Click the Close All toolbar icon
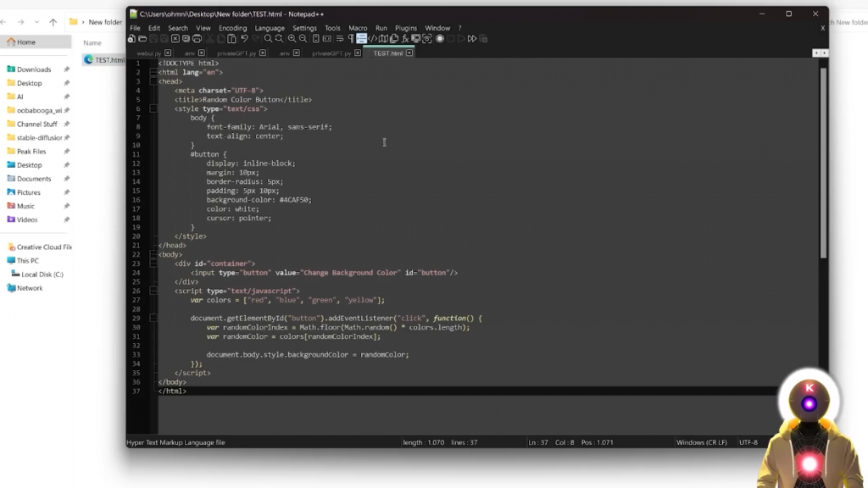The width and height of the screenshot is (868, 488). (x=186, y=39)
